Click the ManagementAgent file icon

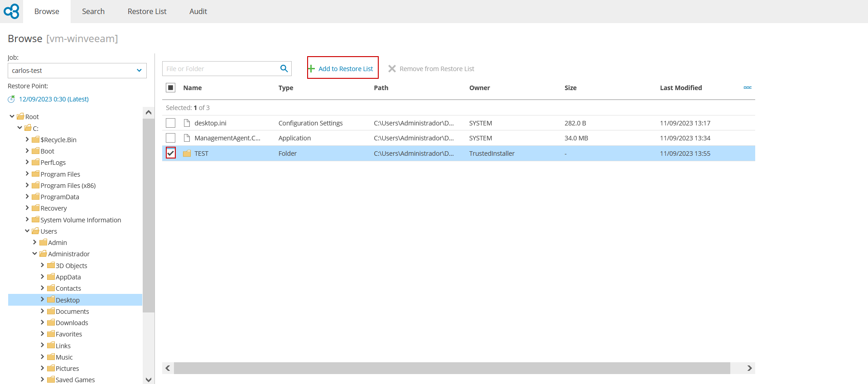[x=187, y=138]
